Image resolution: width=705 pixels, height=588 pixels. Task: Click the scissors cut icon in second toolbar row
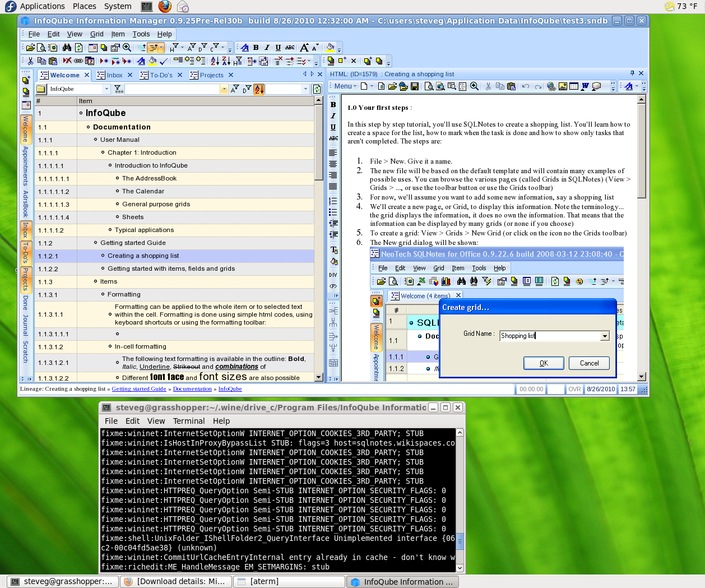click(30, 61)
